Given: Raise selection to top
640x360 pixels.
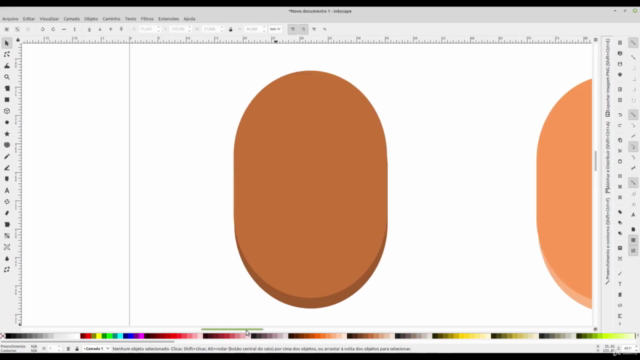Looking at the screenshot, I should (121, 29).
